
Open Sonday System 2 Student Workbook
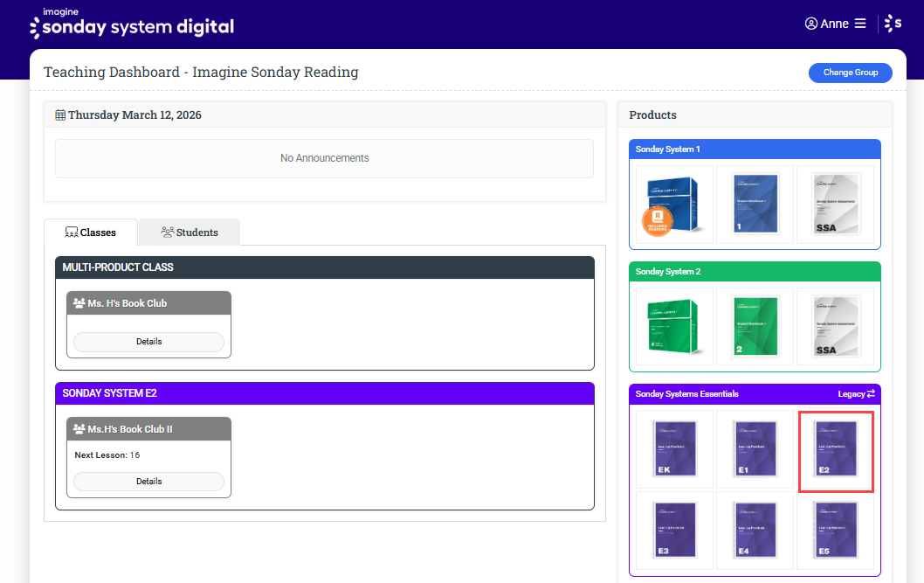pos(755,327)
